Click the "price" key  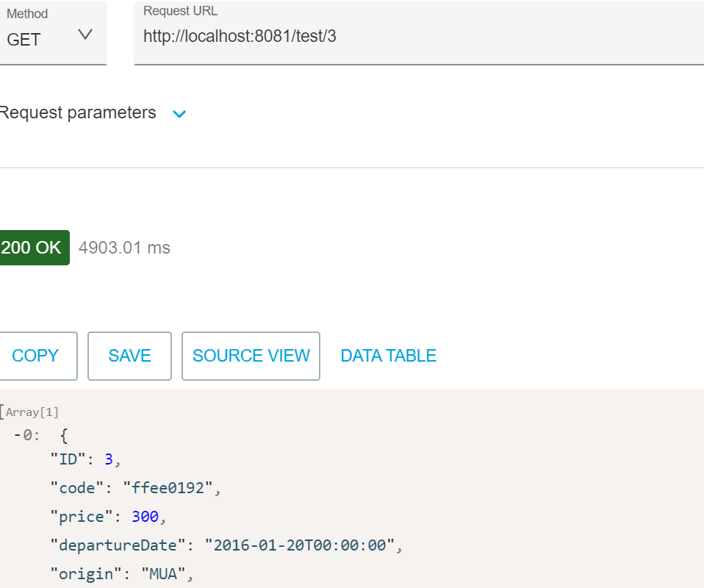coord(82,517)
